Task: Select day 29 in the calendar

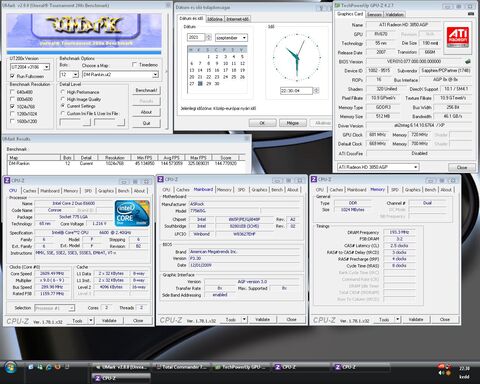Action: pos(209,84)
